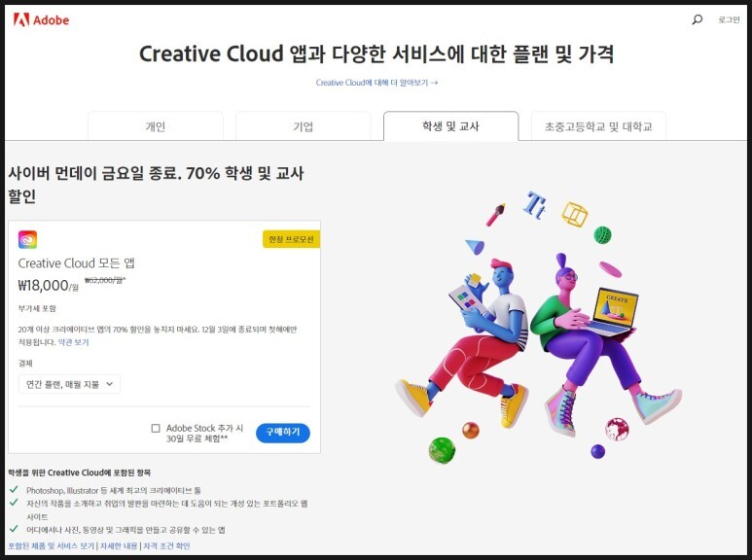This screenshot has width=752, height=560.
Task: Open the 약관 보기 link
Action: tap(73, 342)
